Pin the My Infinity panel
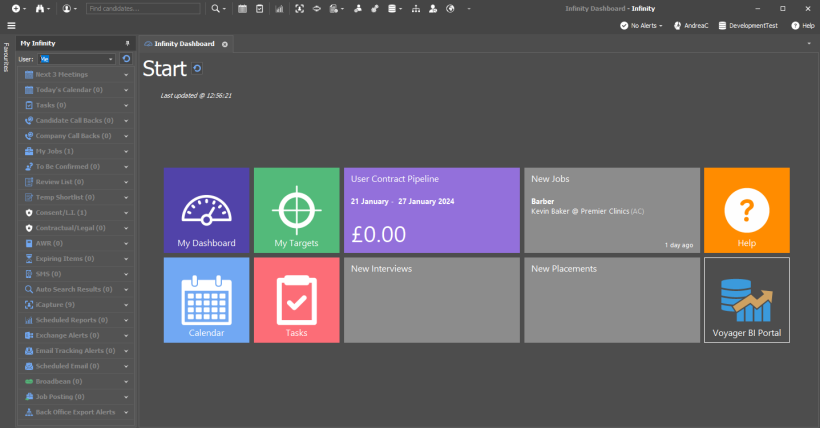Viewport: 820px width, 428px height. click(127, 44)
